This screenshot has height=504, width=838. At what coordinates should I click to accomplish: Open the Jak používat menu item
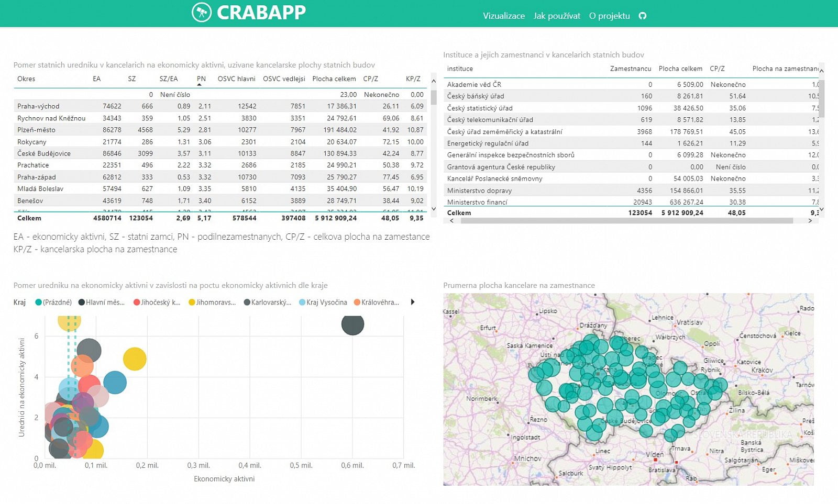556,16
